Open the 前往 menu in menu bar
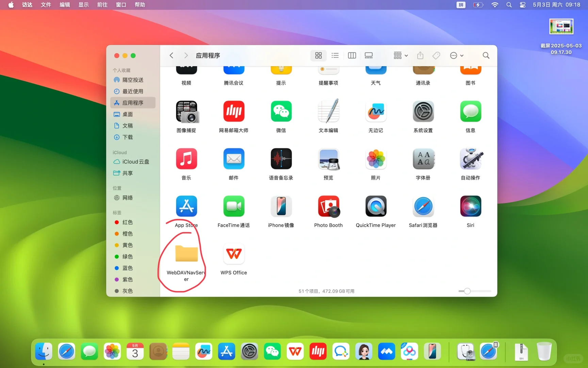 [102, 5]
